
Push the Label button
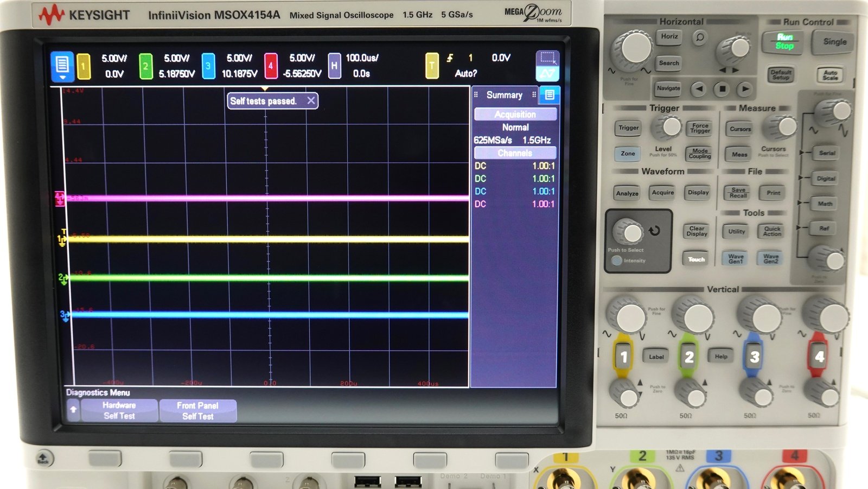pos(656,357)
